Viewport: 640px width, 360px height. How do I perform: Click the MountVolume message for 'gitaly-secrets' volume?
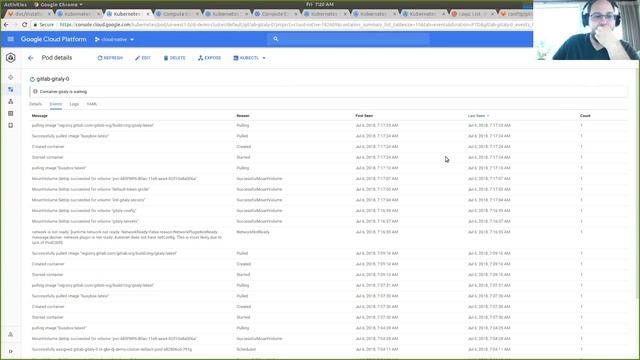[85, 221]
